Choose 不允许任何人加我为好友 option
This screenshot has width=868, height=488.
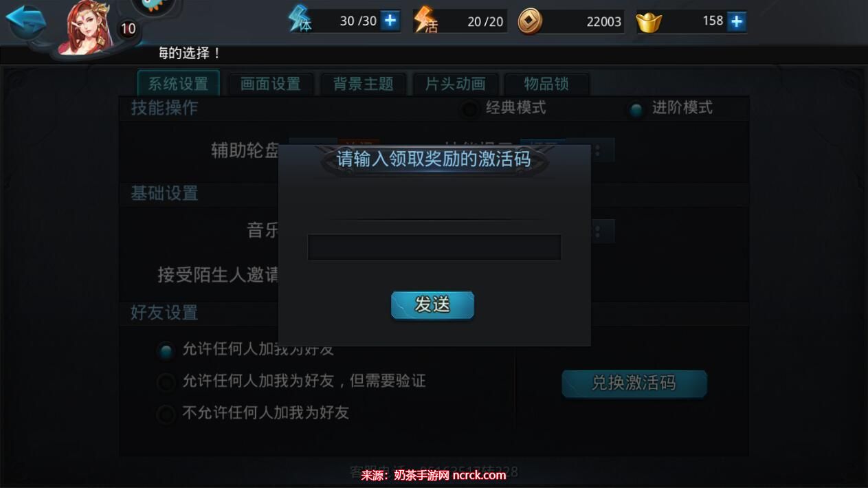point(166,414)
